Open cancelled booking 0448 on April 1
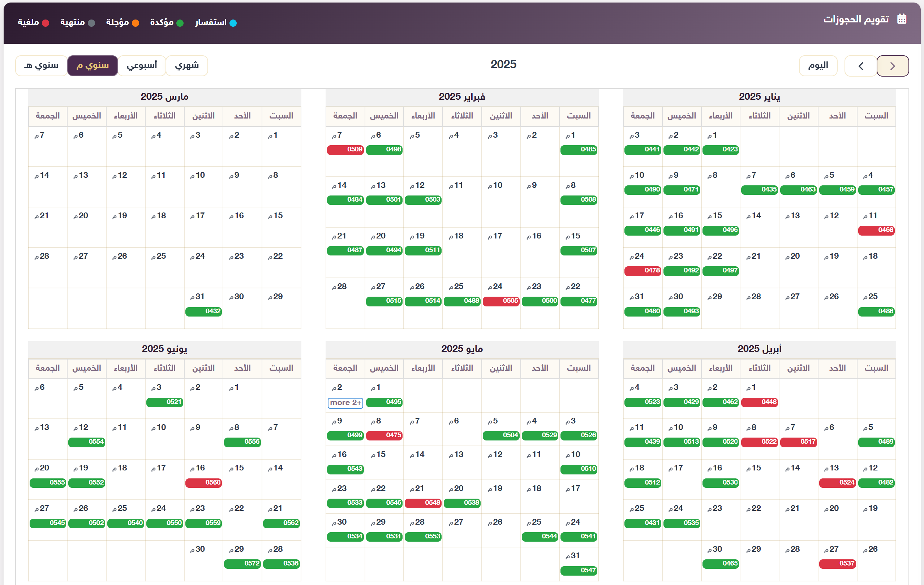Screen dimensions: 924x585 click(x=759, y=402)
